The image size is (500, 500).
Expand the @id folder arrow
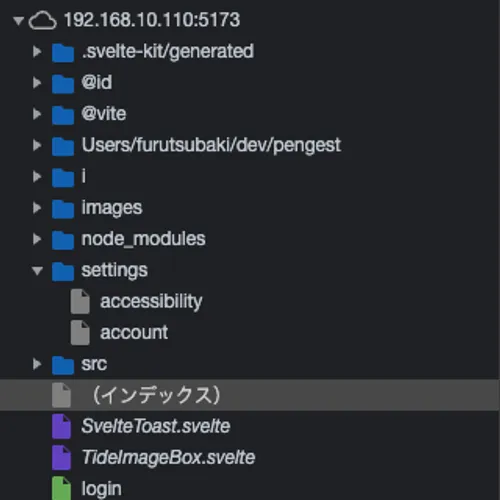(x=37, y=83)
